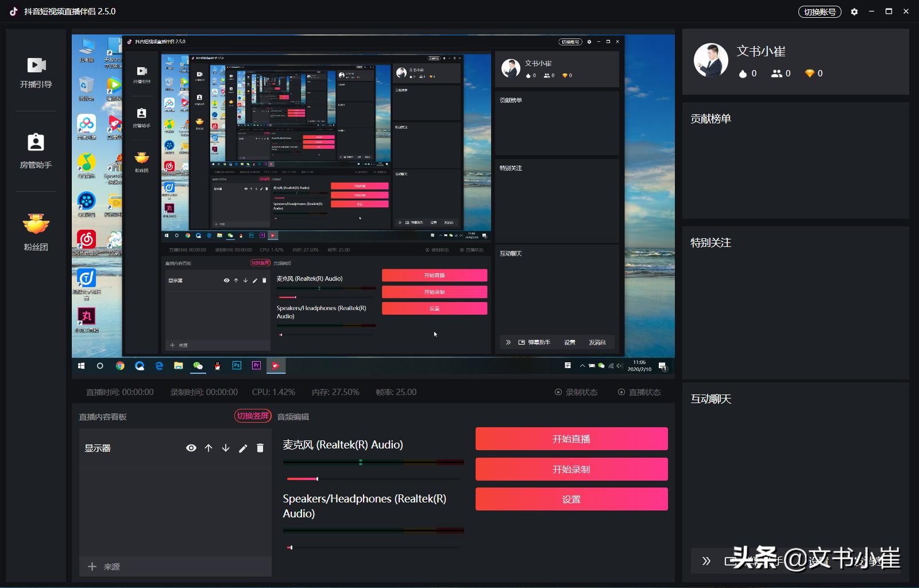Open the 开播引导 sidebar item
Viewport: 919px width, 588px height.
[36, 73]
